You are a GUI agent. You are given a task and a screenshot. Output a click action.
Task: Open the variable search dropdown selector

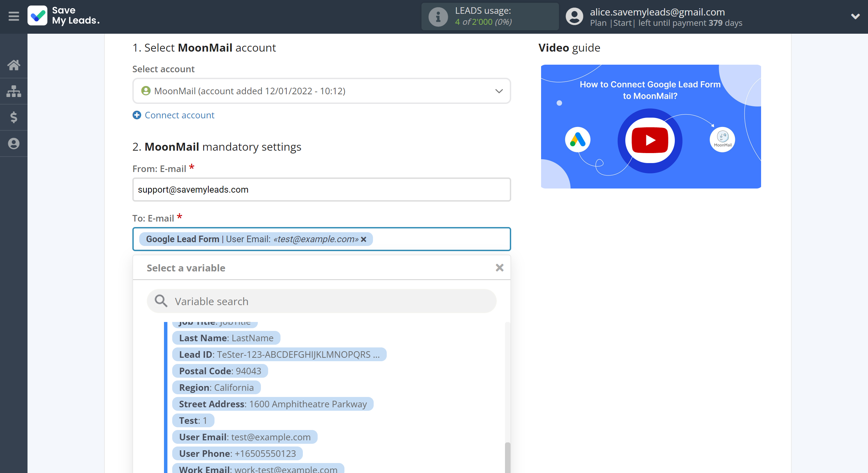click(x=321, y=301)
